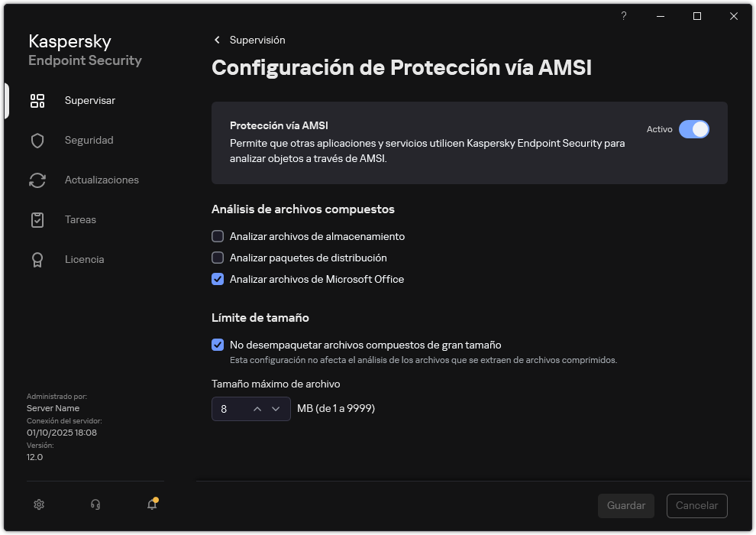Open the Tareas section
This screenshot has height=535, width=756.
[79, 219]
